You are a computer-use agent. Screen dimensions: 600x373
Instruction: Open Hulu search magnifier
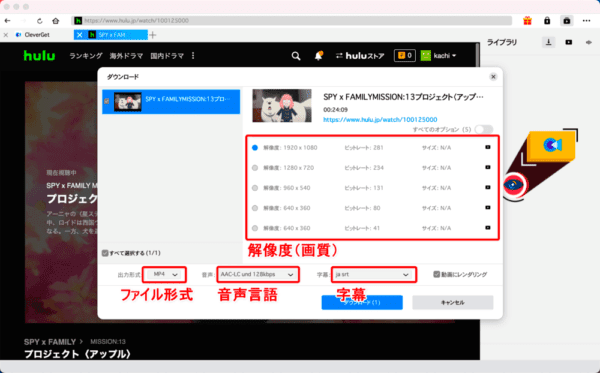[x=296, y=56]
